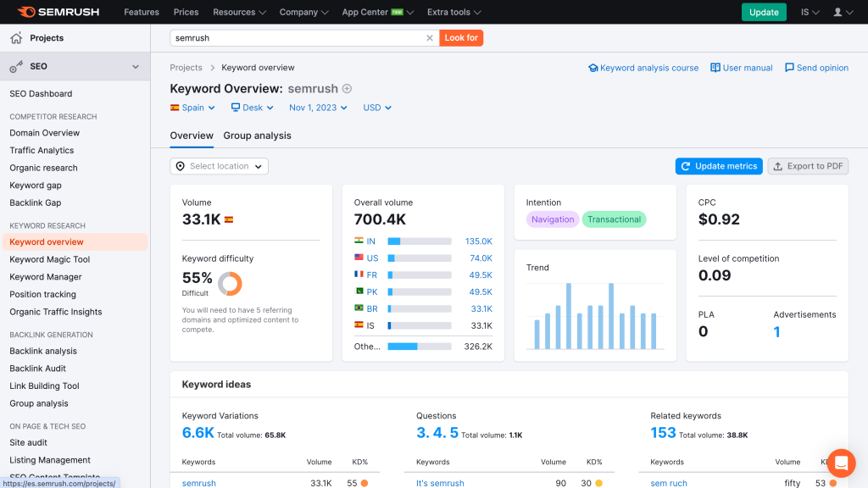Switch to the Overview tab
The image size is (868, 488).
pos(192,136)
